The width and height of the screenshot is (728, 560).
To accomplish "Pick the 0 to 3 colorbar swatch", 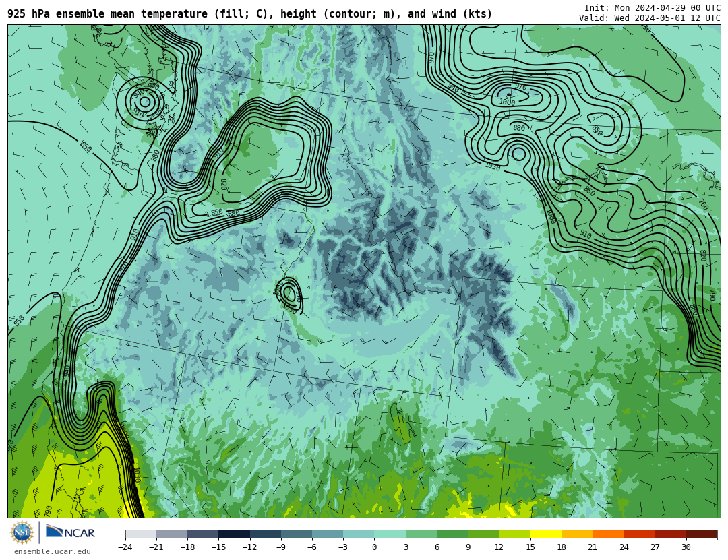I will tap(390, 534).
